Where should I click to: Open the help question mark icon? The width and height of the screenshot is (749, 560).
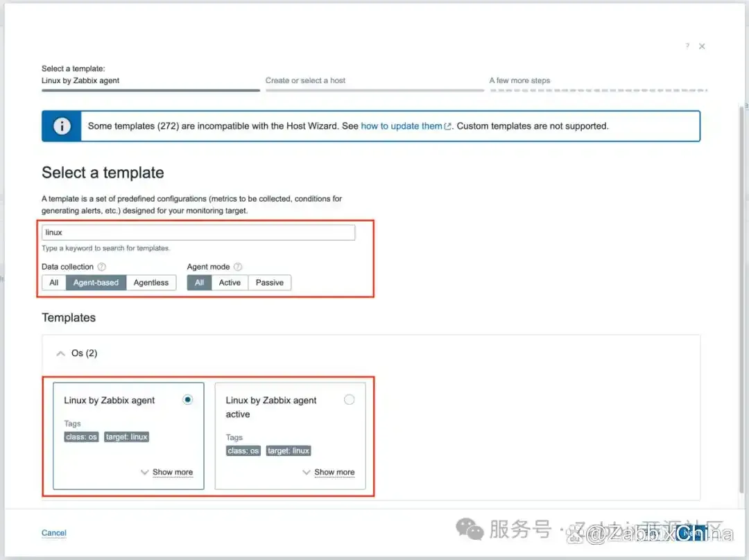pos(687,46)
